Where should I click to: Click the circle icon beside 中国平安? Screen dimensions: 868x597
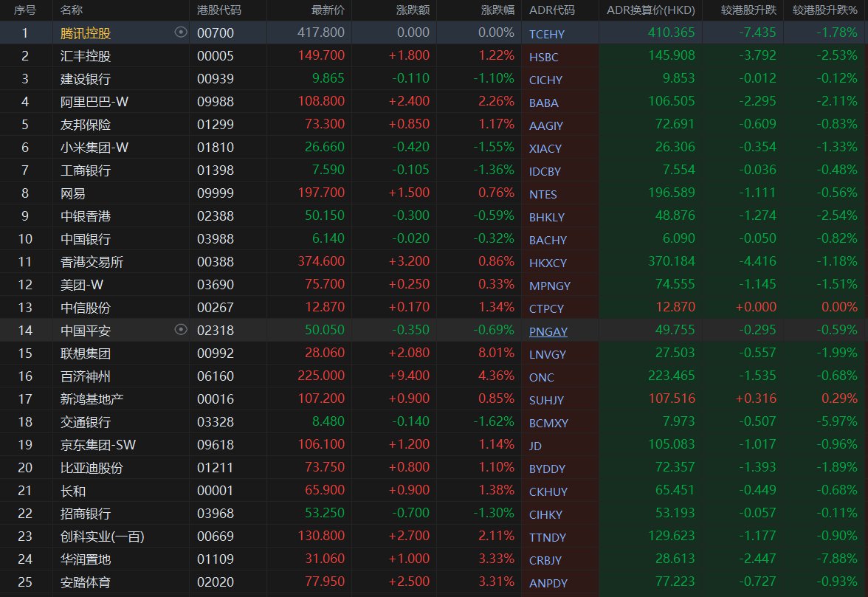(x=180, y=330)
